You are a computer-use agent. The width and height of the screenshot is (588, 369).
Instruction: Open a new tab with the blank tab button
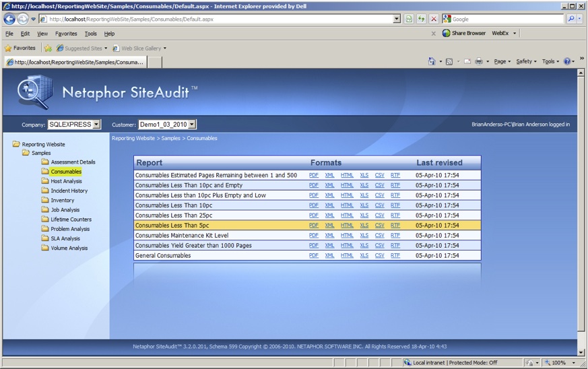[x=154, y=62]
